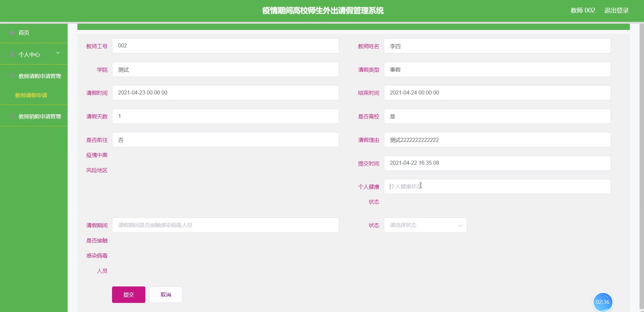Select 教师请假申请 submenu item

pos(31,95)
